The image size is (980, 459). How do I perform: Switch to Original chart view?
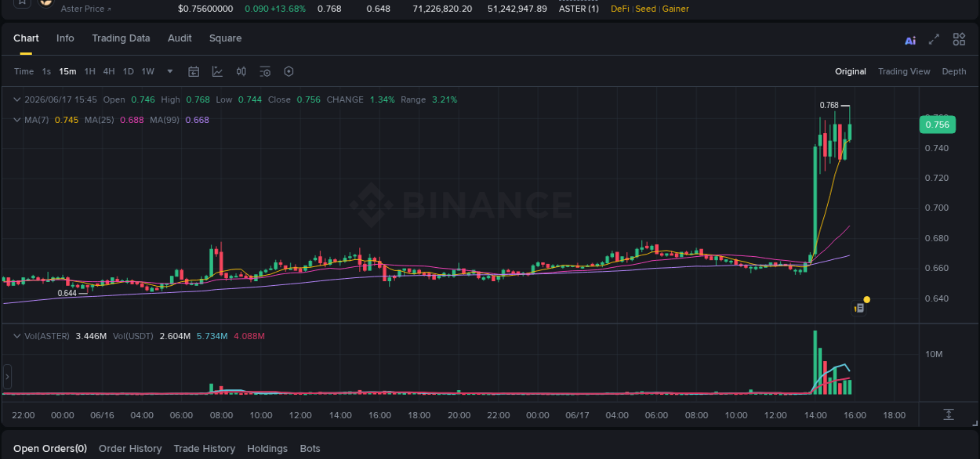point(850,71)
